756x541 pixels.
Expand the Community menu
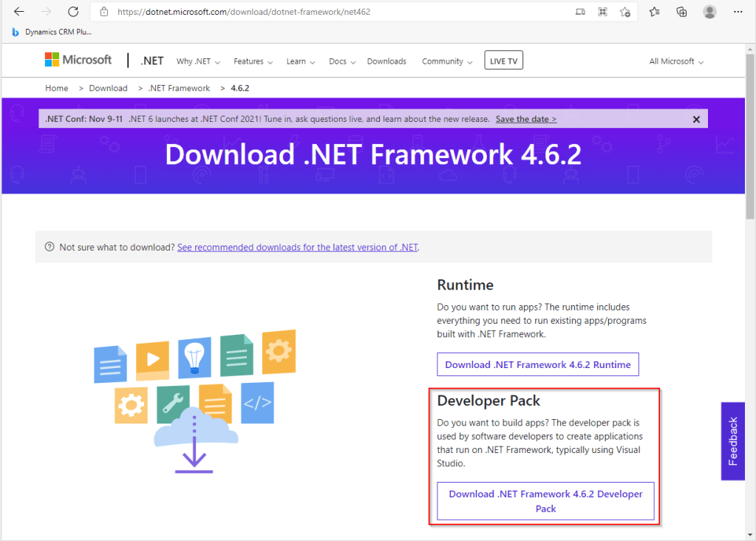pos(446,61)
